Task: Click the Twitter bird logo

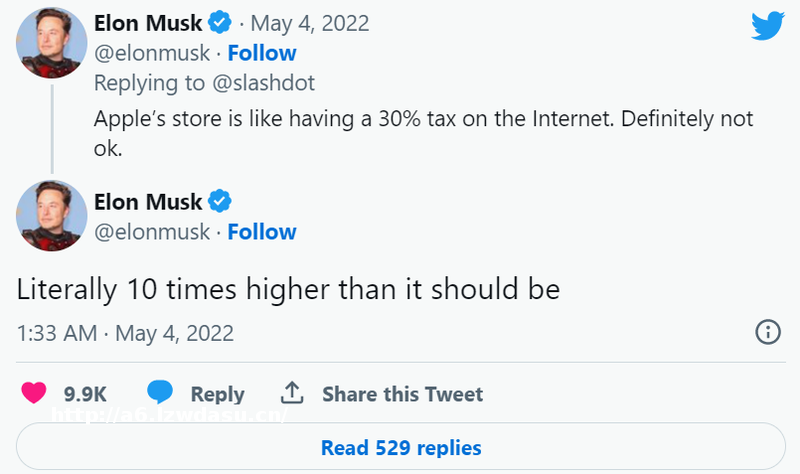Action: (x=767, y=26)
